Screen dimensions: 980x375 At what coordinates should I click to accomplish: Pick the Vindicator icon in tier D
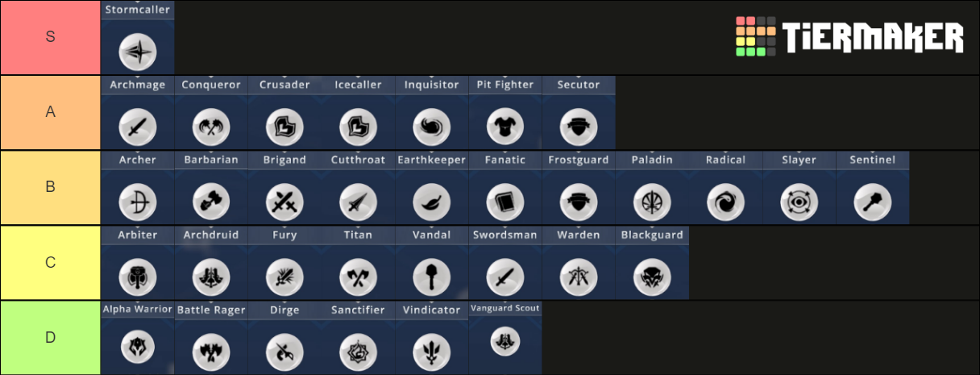[431, 351]
